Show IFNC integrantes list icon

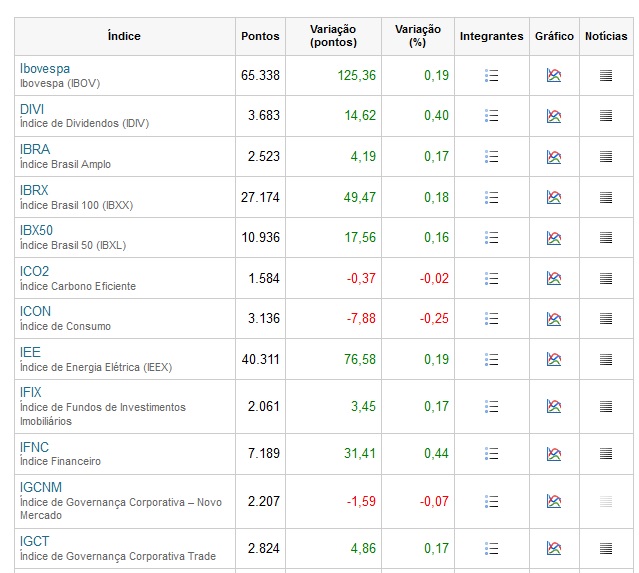point(491,454)
